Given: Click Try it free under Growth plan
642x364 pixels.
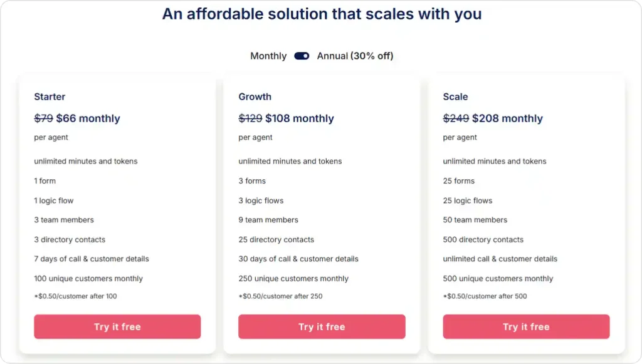Looking at the screenshot, I should [322, 326].
